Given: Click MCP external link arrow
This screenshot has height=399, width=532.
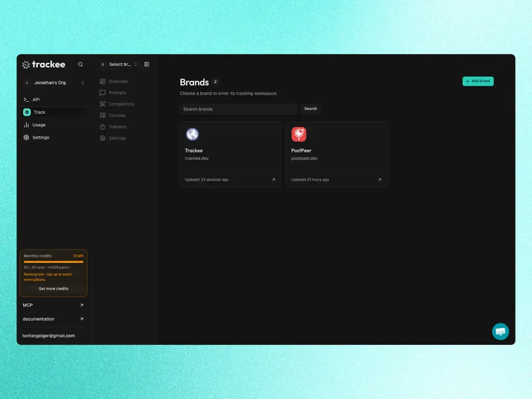Looking at the screenshot, I should pos(82,305).
